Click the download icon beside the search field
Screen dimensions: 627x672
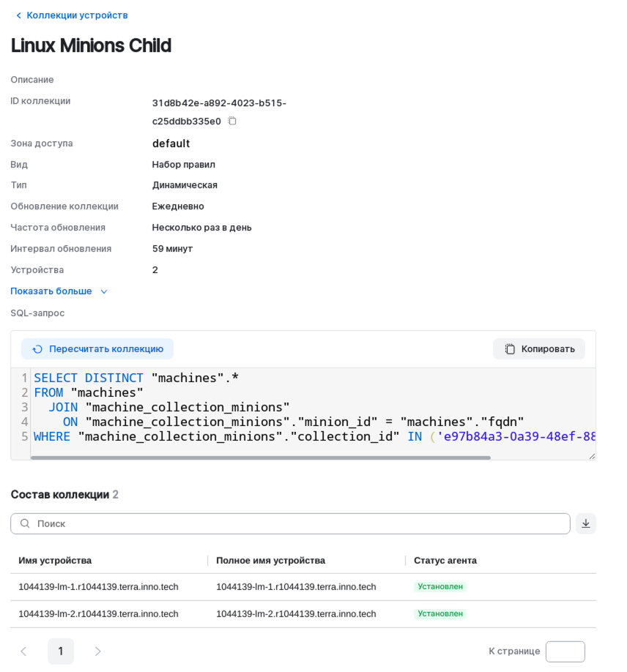pos(585,523)
